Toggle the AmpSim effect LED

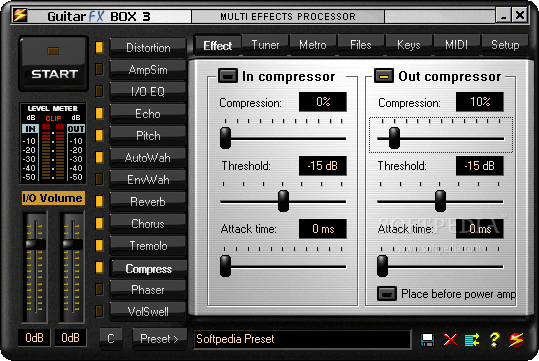(99, 69)
